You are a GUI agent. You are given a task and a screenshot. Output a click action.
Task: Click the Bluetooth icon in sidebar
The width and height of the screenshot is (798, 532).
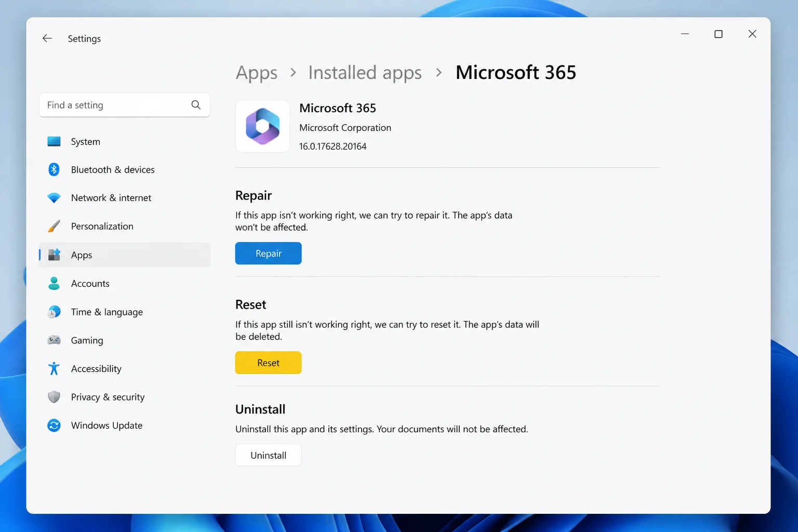[54, 169]
